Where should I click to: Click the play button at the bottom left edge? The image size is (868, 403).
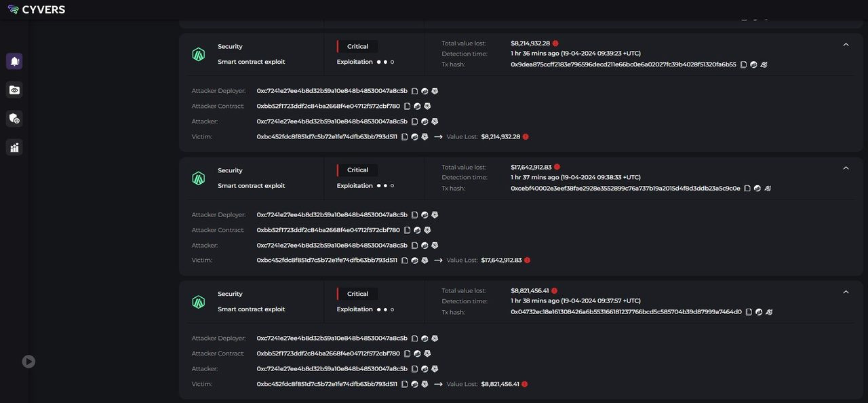[x=28, y=362]
